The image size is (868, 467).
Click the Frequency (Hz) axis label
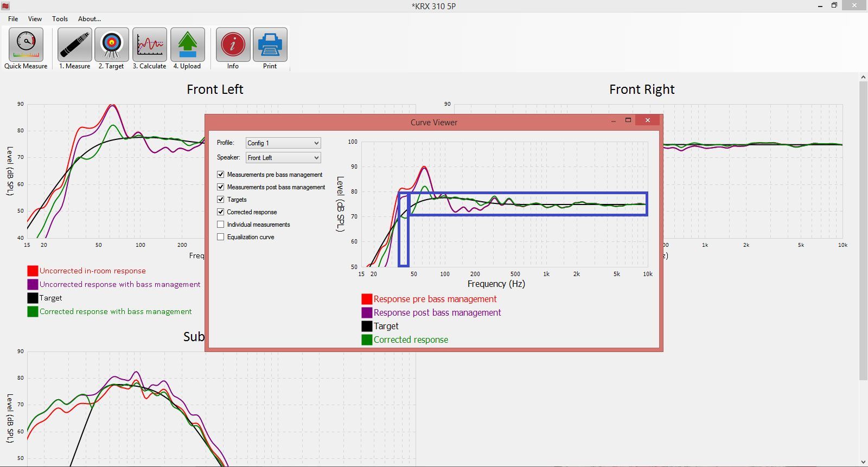(x=496, y=284)
